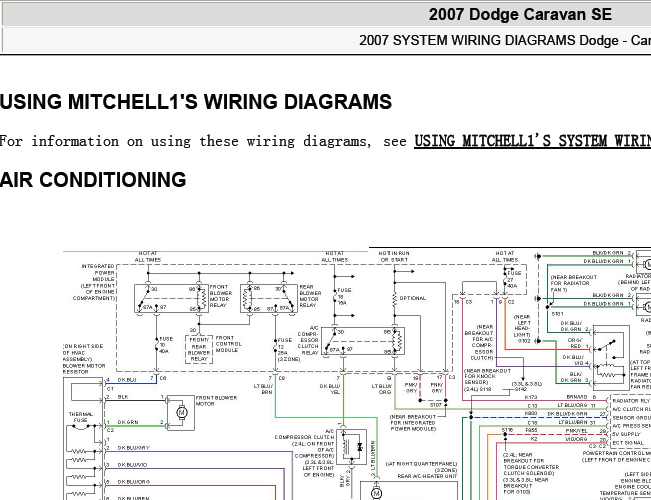Click the 'LT BLU/BRN' label below C9
Image resolution: width=651 pixels, height=500 pixels.
pos(264,389)
